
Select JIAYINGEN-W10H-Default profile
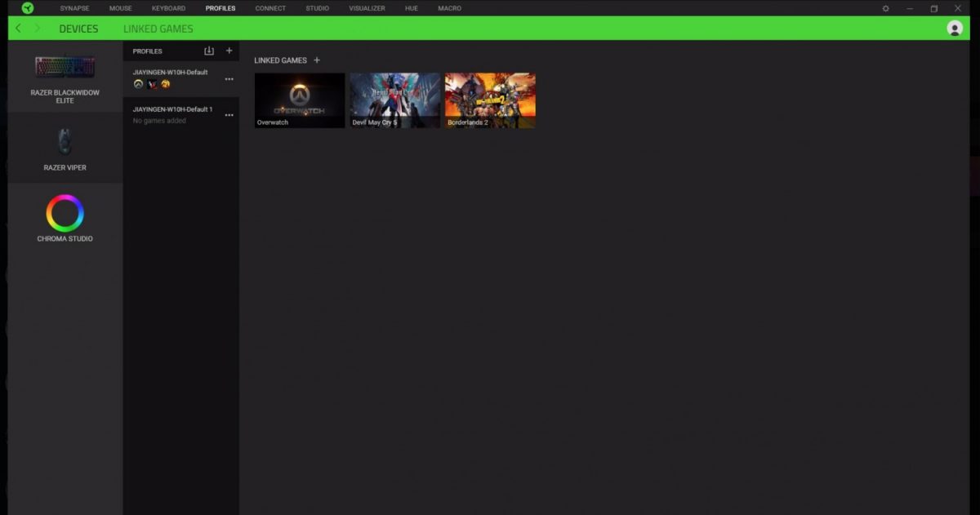tap(180, 79)
